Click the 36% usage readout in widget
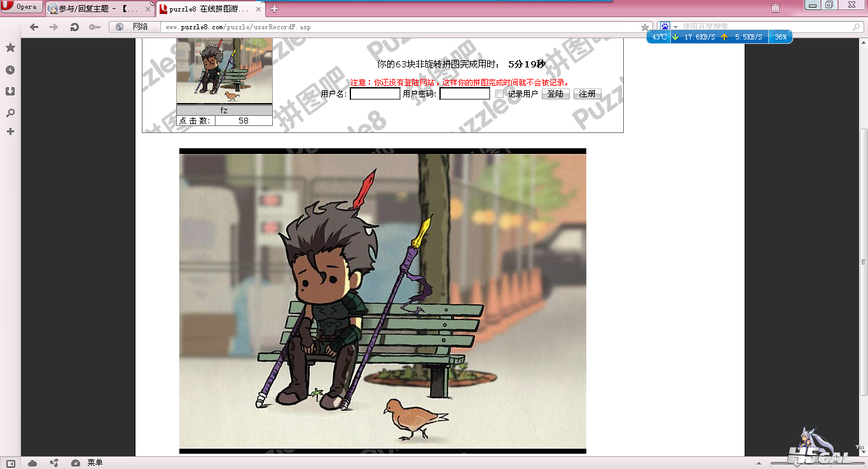The image size is (868, 469). tap(780, 37)
